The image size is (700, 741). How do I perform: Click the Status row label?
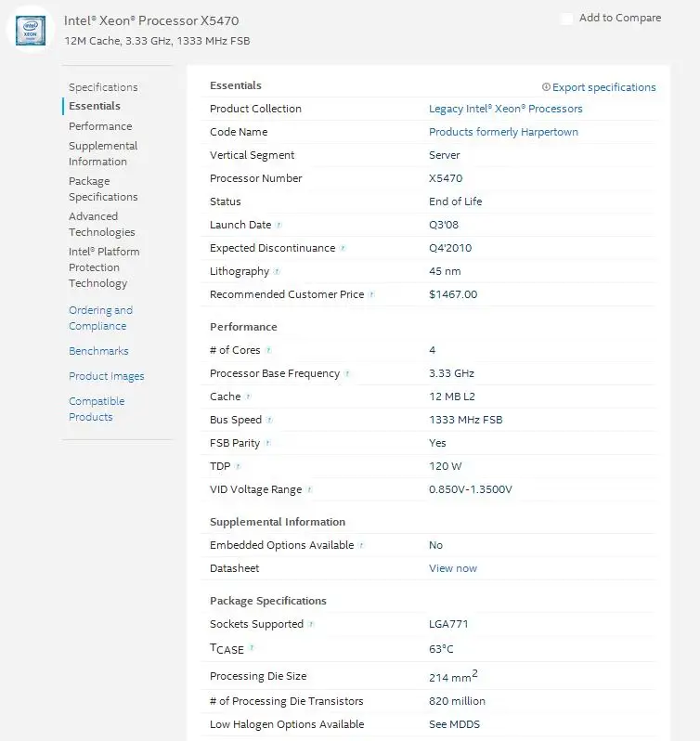226,201
